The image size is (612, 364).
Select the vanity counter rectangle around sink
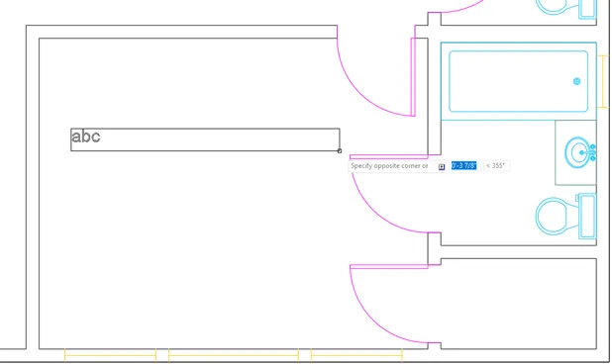pos(575,152)
